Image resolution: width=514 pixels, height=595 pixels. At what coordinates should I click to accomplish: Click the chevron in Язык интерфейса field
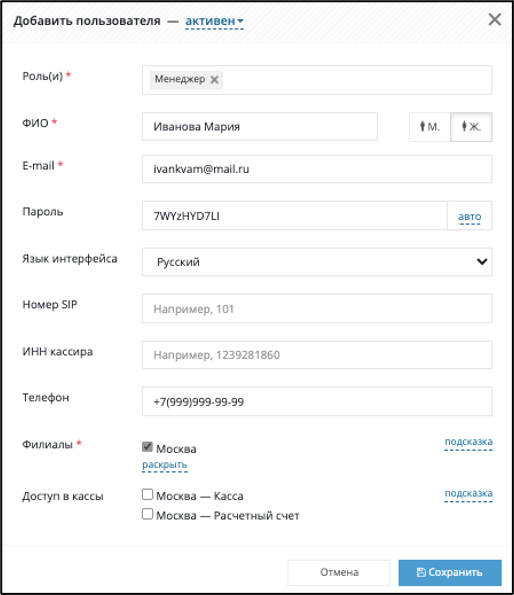(482, 262)
